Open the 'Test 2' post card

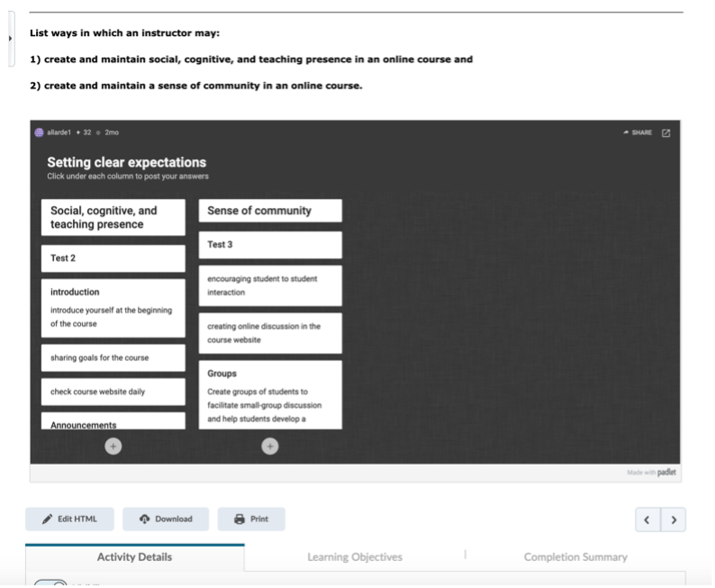point(113,258)
